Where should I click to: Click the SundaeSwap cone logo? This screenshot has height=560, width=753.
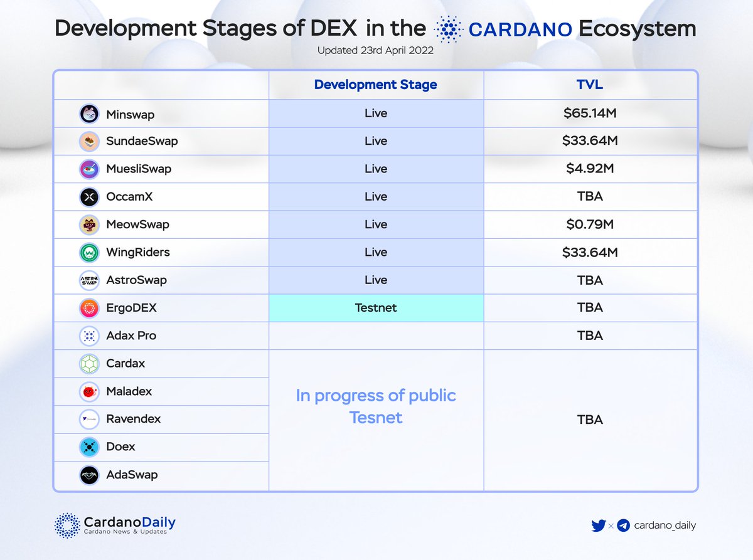pos(88,140)
